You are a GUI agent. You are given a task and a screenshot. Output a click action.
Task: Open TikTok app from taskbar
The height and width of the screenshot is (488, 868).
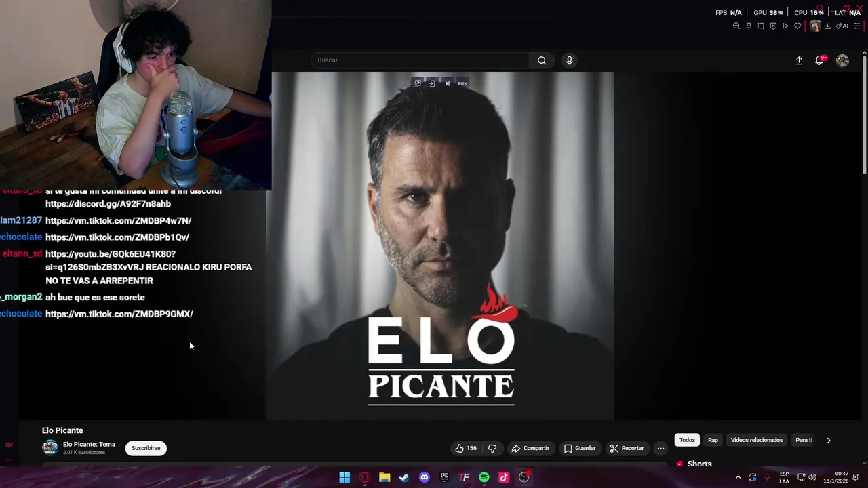click(x=504, y=477)
